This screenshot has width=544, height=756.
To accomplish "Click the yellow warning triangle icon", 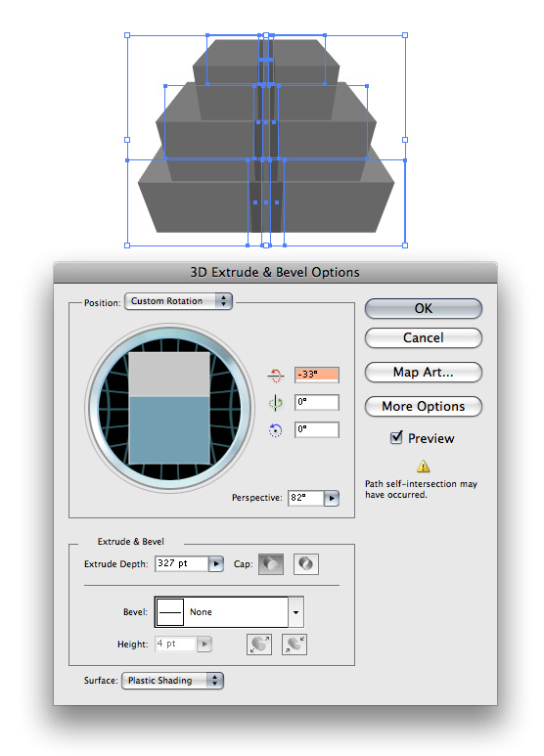I will (x=423, y=467).
